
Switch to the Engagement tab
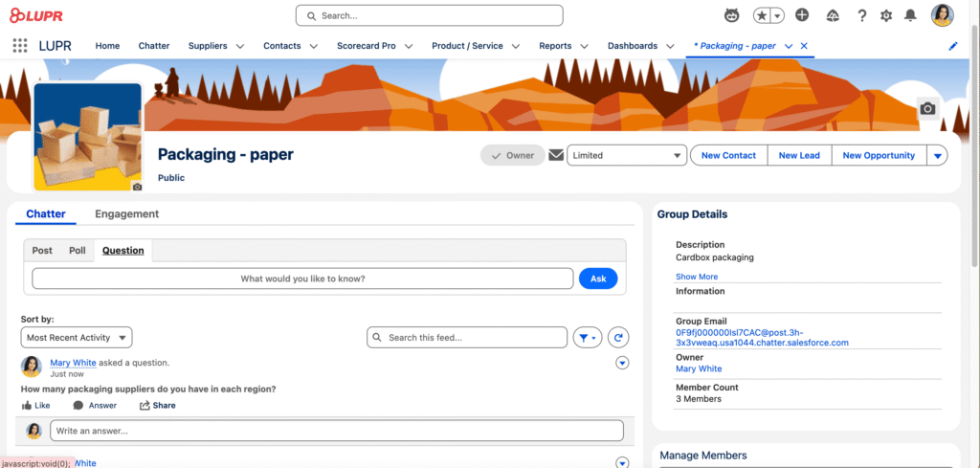[x=126, y=214]
